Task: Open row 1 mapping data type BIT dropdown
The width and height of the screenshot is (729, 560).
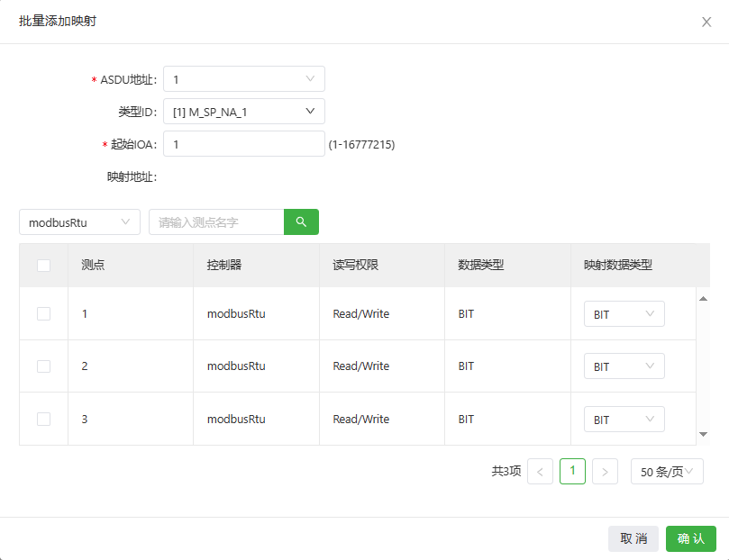Action: [x=624, y=314]
